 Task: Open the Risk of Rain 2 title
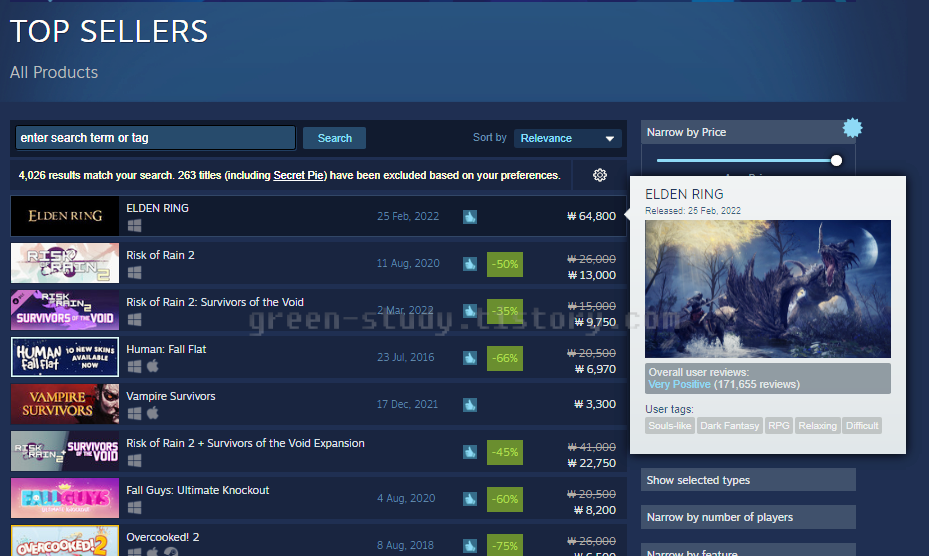click(160, 255)
